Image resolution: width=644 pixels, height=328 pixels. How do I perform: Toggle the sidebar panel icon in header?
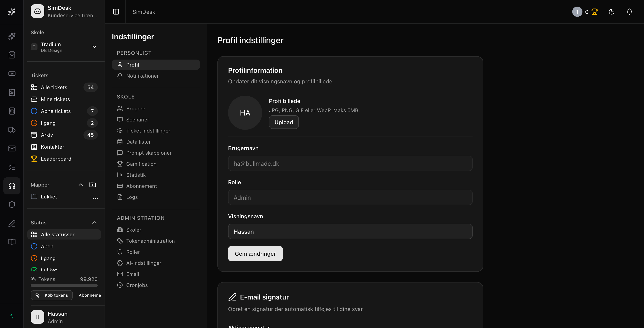coord(116,12)
